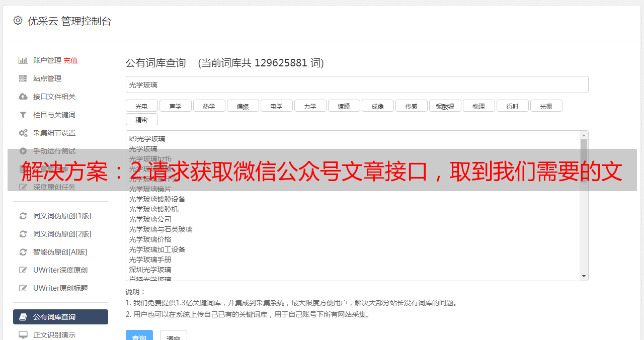
Task: Choose the 偏振 tag
Action: pos(243,106)
